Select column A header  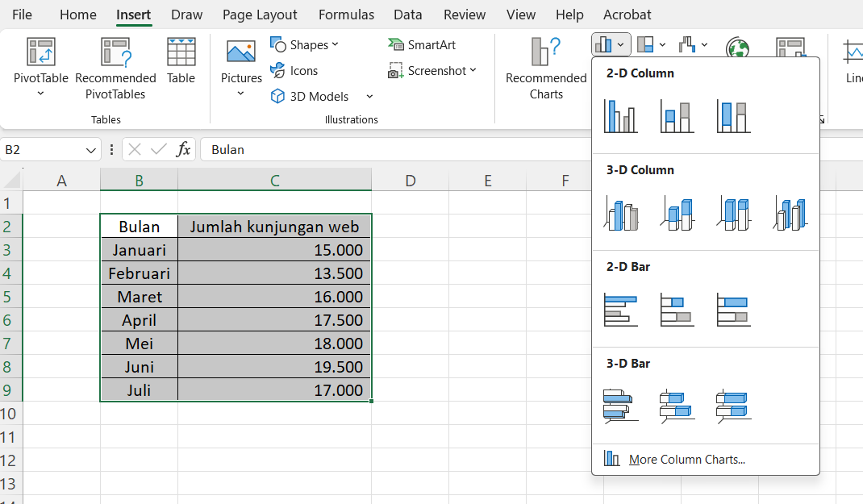[61, 180]
